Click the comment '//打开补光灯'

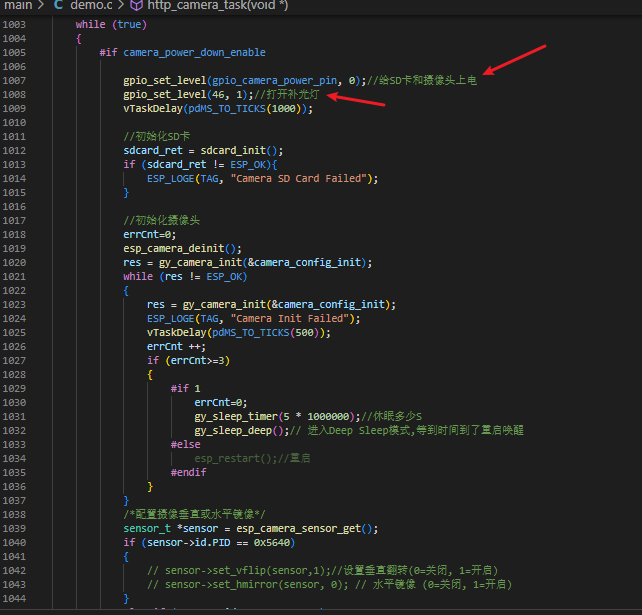286,95
